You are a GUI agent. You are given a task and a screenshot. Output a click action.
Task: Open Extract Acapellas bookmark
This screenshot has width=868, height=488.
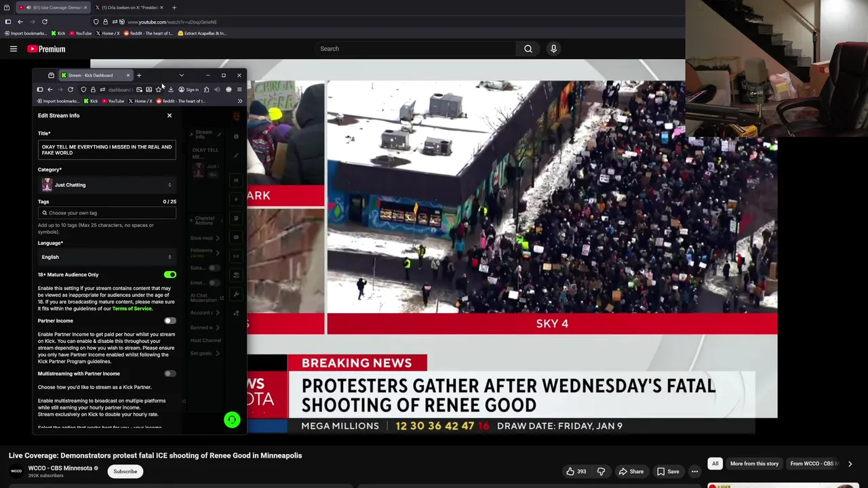[x=202, y=33]
